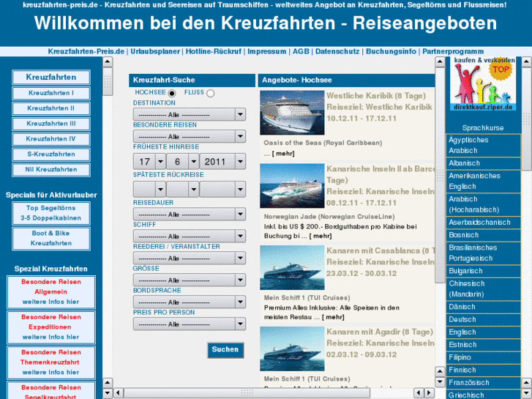Open the latest return day dropdown
This screenshot has width=532, height=399.
(149, 189)
